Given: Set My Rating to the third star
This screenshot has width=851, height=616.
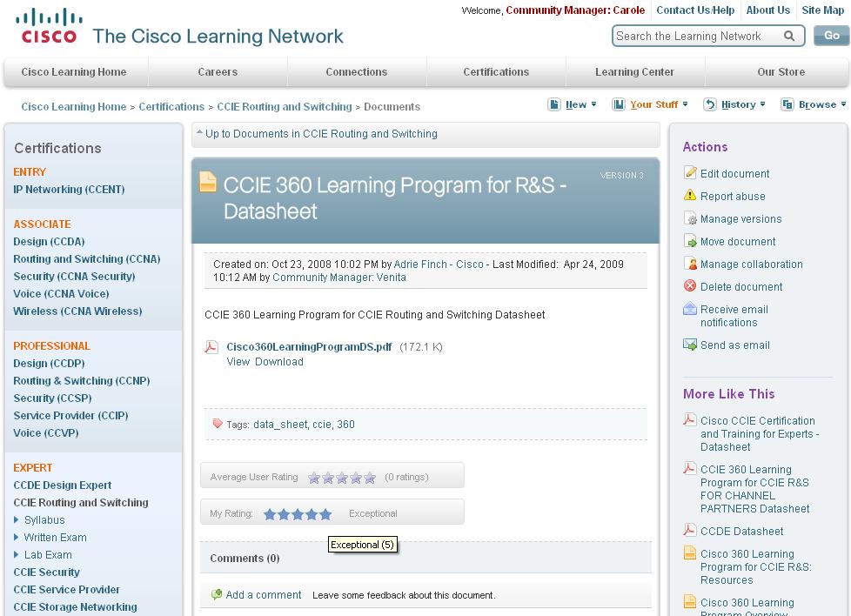Looking at the screenshot, I should [298, 514].
